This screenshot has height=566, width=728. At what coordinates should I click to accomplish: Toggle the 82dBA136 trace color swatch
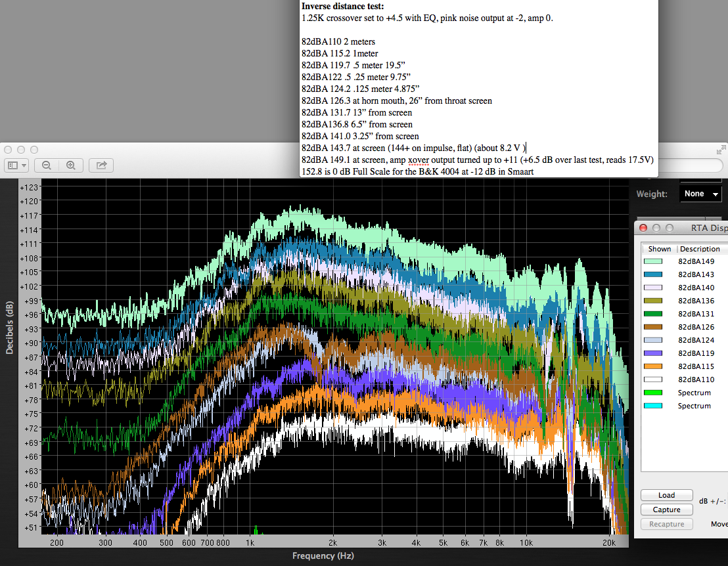(653, 301)
